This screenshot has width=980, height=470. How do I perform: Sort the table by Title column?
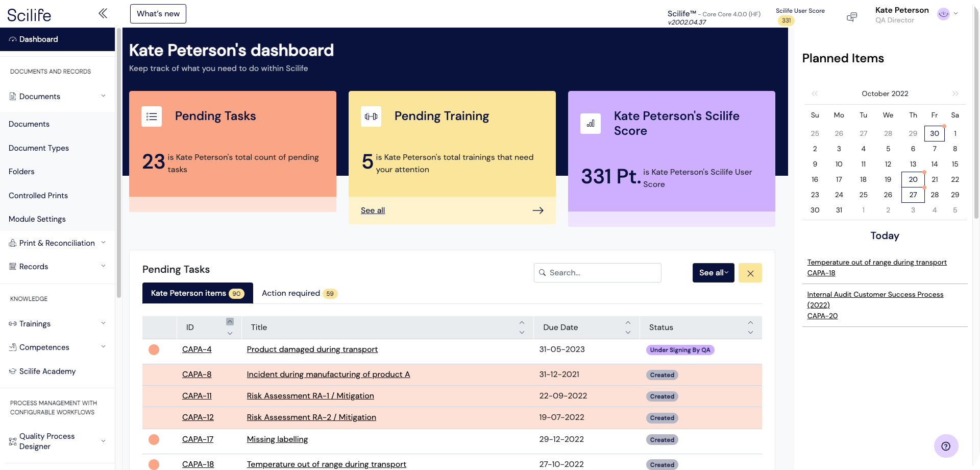point(522,327)
